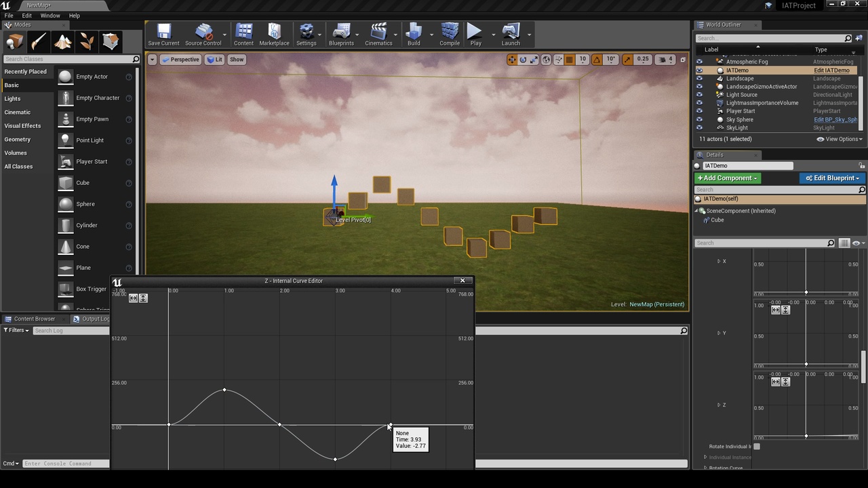Maximize viewport using corner restore icon
868x488 pixels.
[x=683, y=60]
